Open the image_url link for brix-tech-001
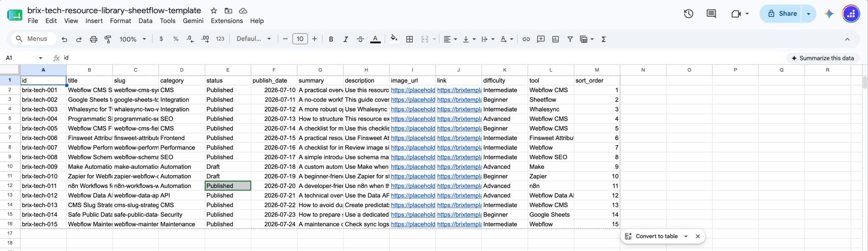Image resolution: width=868 pixels, height=251 pixels. click(x=413, y=90)
